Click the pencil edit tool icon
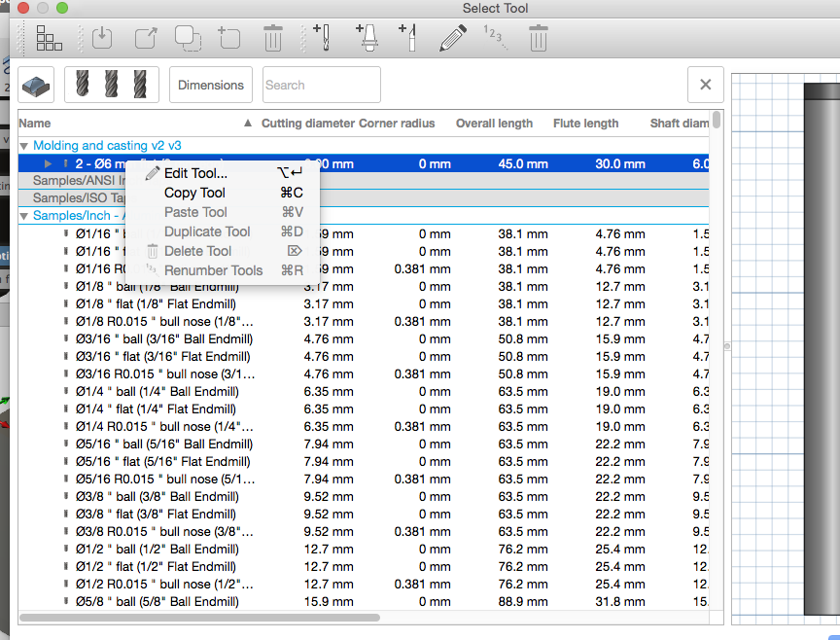Image resolution: width=840 pixels, height=640 pixels. (453, 39)
